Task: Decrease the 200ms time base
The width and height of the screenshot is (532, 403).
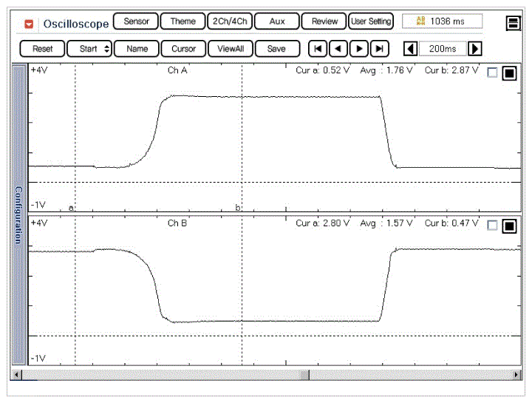Action: coord(411,49)
